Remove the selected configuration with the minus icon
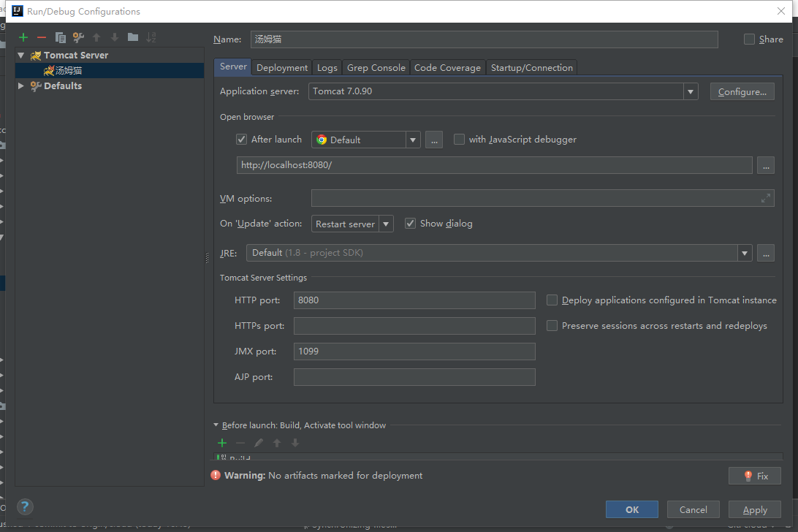 pos(42,37)
